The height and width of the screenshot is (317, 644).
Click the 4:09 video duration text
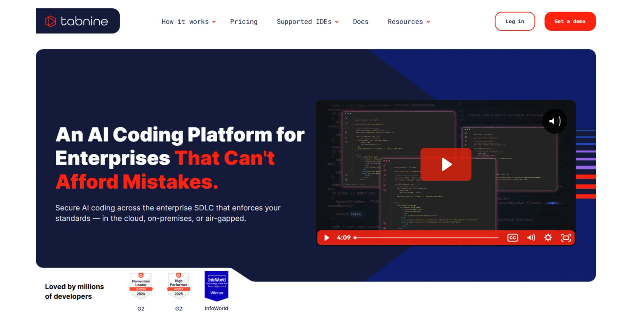pyautogui.click(x=343, y=238)
